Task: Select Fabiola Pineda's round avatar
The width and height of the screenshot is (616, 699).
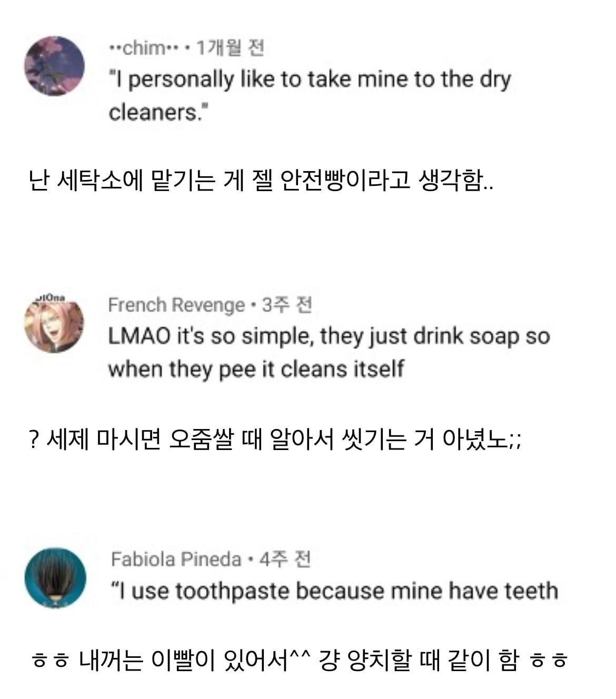Action: point(55,578)
